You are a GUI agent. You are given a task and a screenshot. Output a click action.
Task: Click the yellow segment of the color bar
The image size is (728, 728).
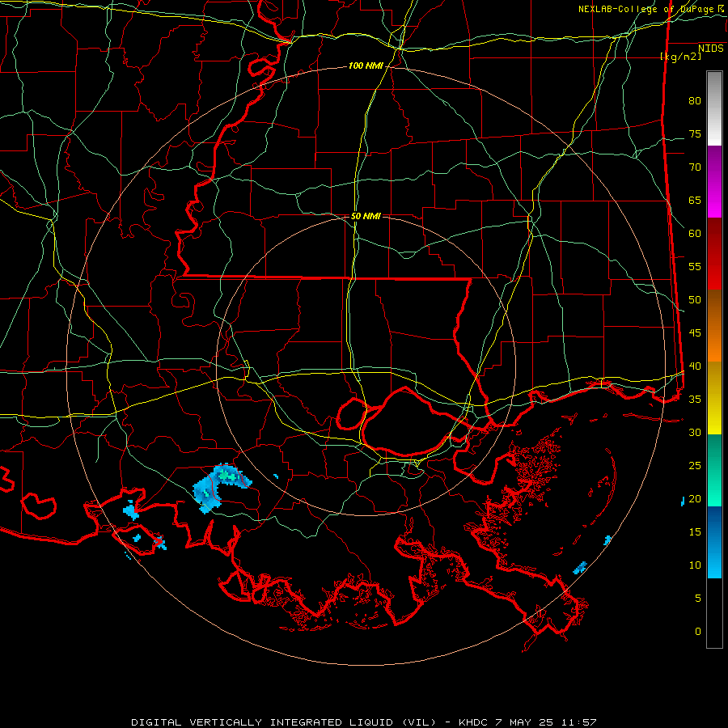pyautogui.click(x=714, y=398)
